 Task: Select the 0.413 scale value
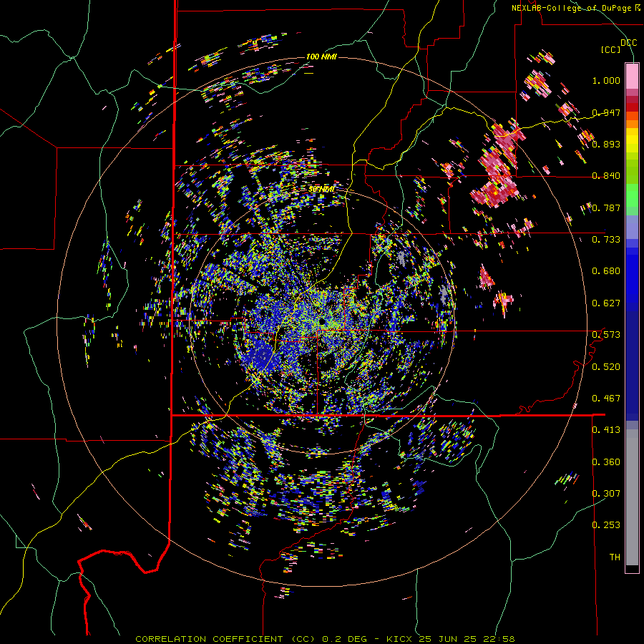coord(606,430)
